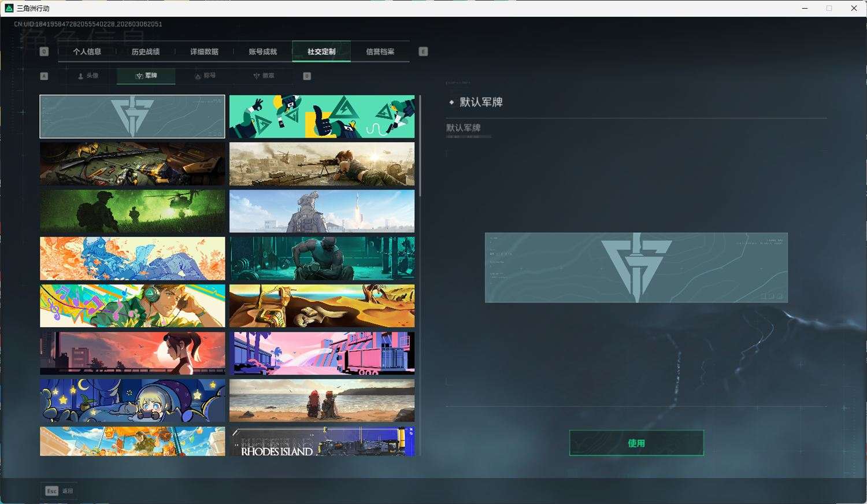
Task: Close the 三角洲行动 window
Action: point(854,8)
